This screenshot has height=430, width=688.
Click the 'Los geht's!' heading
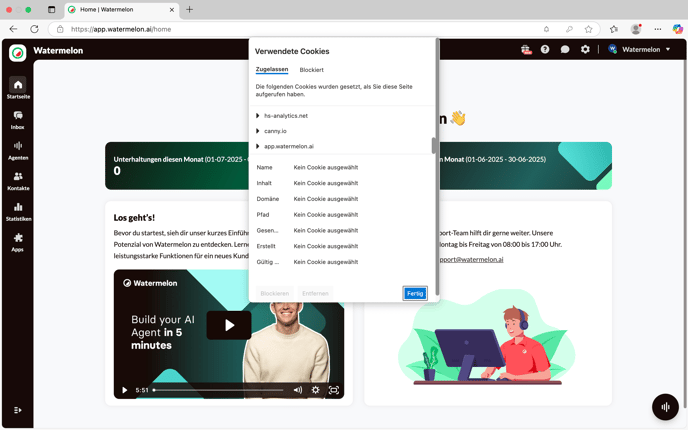134,218
